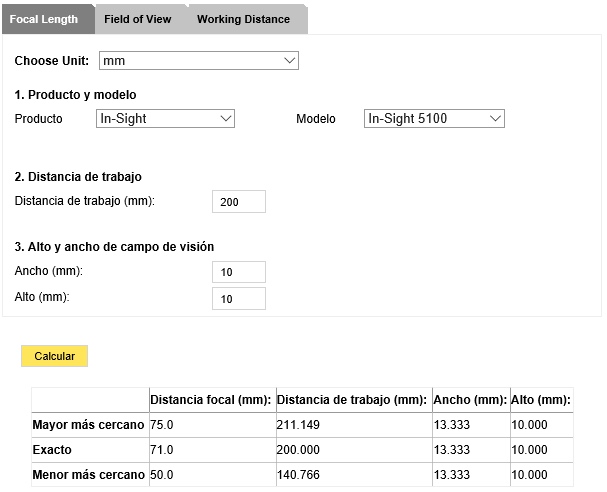Open the Field of View tab
This screenshot has height=492, width=607.
pos(137,19)
